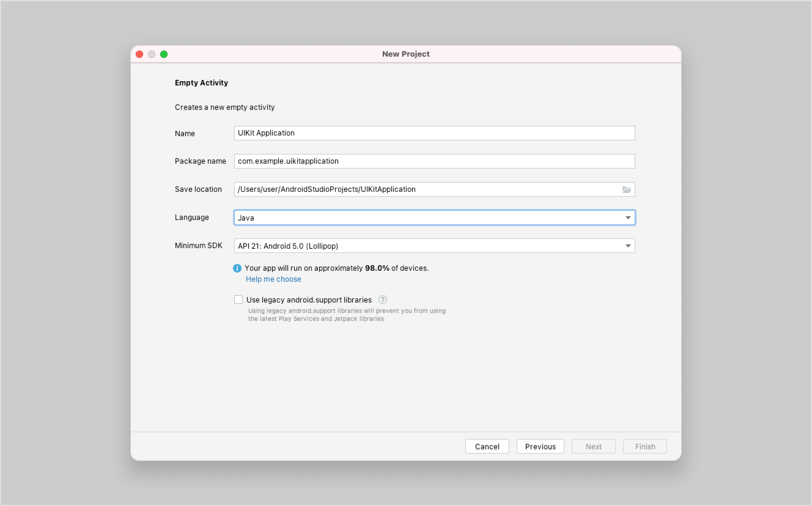
Task: Expand the API level dropdown for Android 5.0
Action: [x=628, y=246]
